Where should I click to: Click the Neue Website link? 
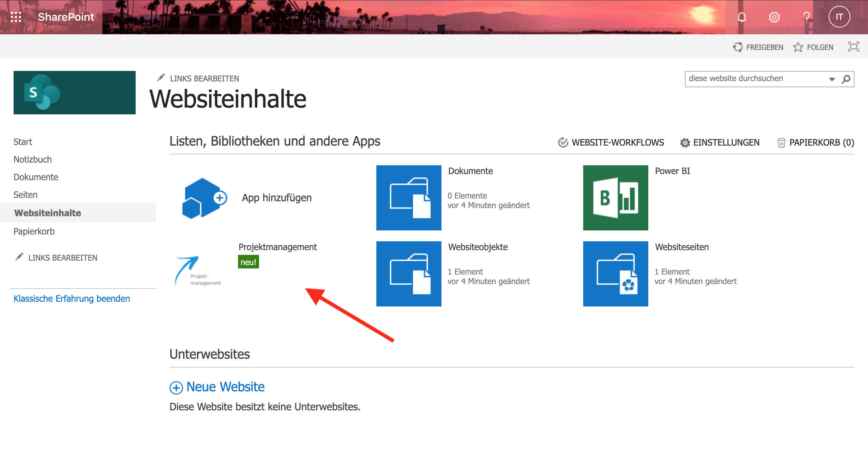(x=225, y=387)
